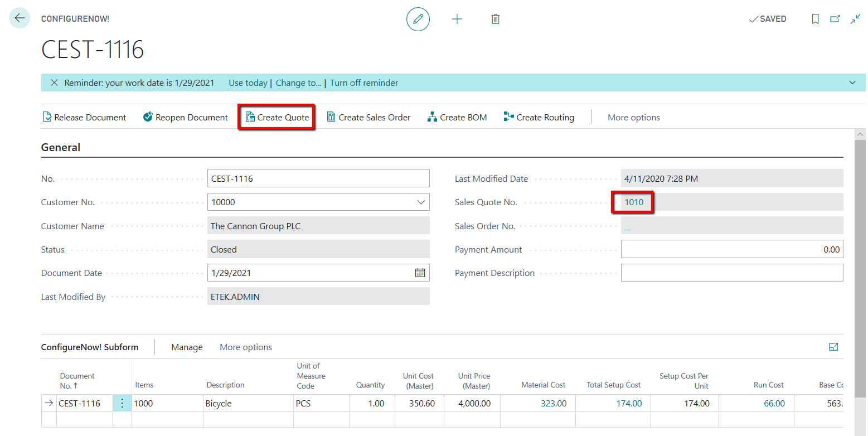Click the pencil edit icon

(x=418, y=19)
